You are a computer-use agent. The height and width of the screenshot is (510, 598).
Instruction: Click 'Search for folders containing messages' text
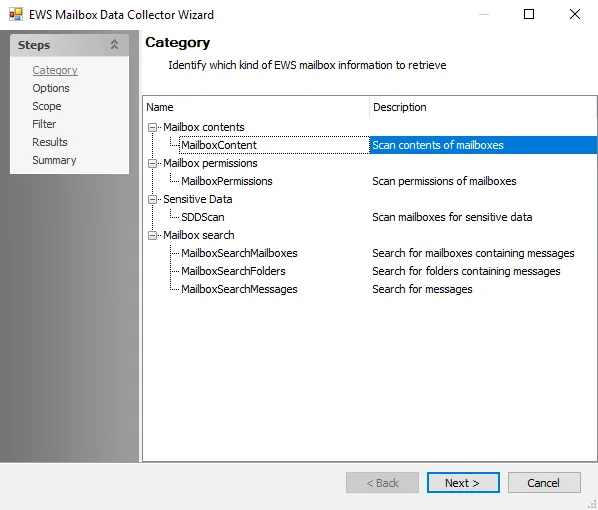(466, 271)
